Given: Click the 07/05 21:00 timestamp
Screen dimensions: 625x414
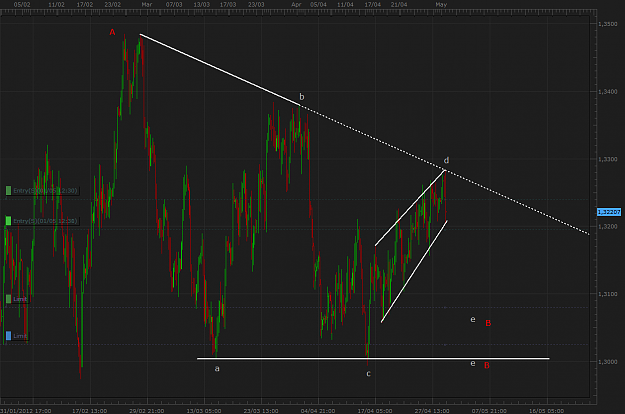Looking at the screenshot, I should (x=489, y=410).
